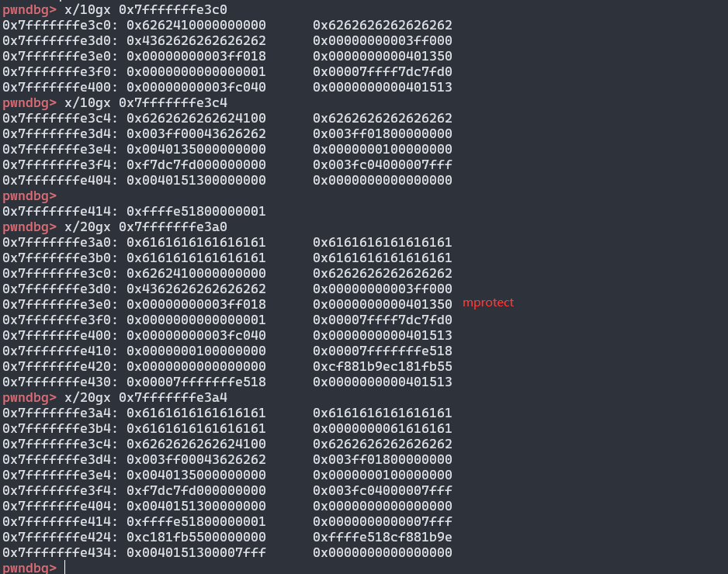Click the row address 0x7fffffffe3b0

tap(60, 258)
